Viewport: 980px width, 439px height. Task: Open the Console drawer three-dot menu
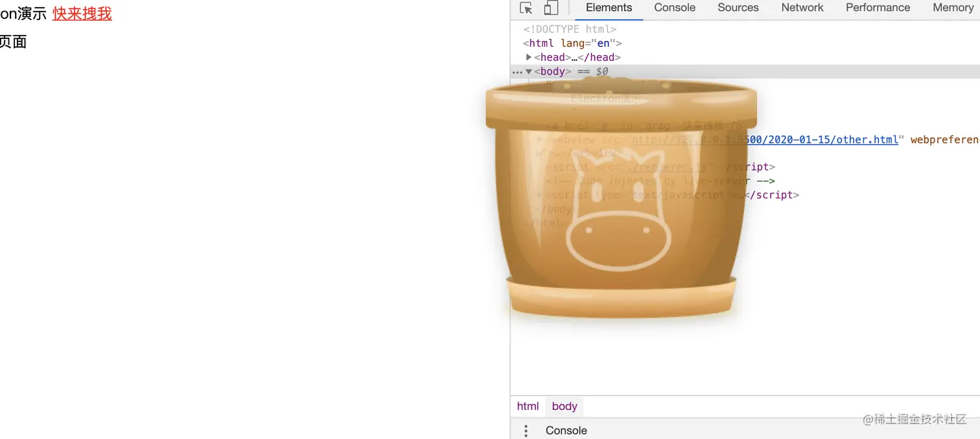[526, 431]
